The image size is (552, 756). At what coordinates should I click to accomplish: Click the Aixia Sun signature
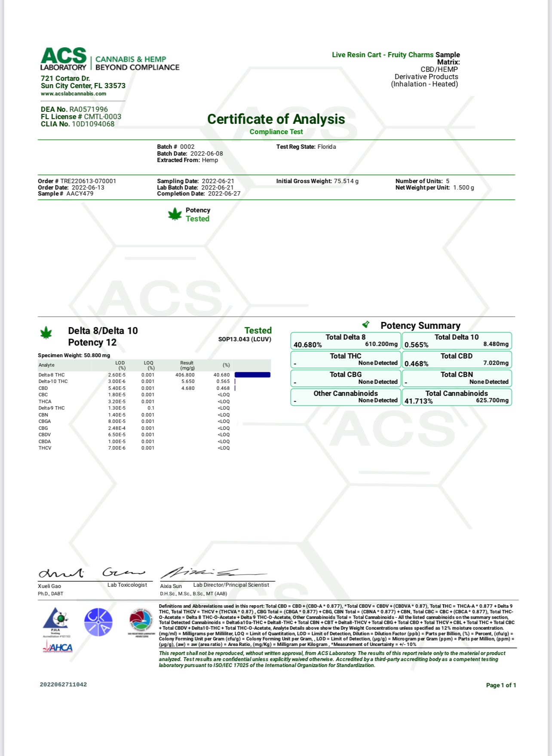click(x=214, y=572)
